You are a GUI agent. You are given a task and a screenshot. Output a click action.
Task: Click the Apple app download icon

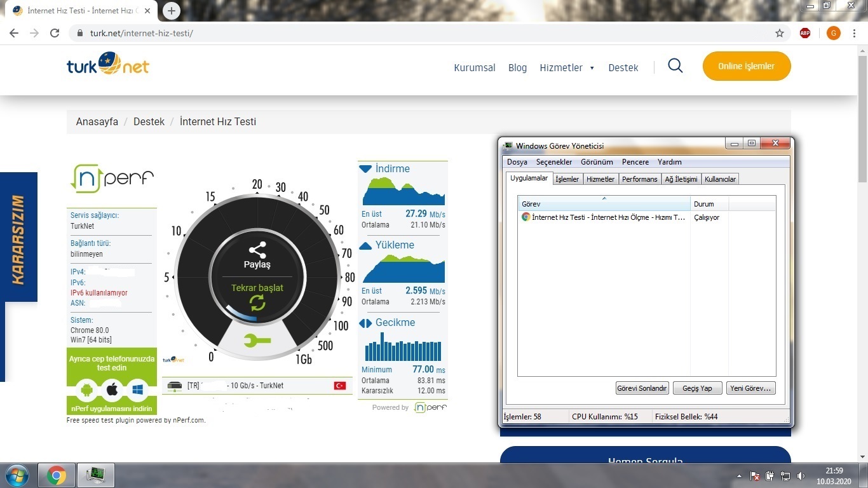coord(112,390)
